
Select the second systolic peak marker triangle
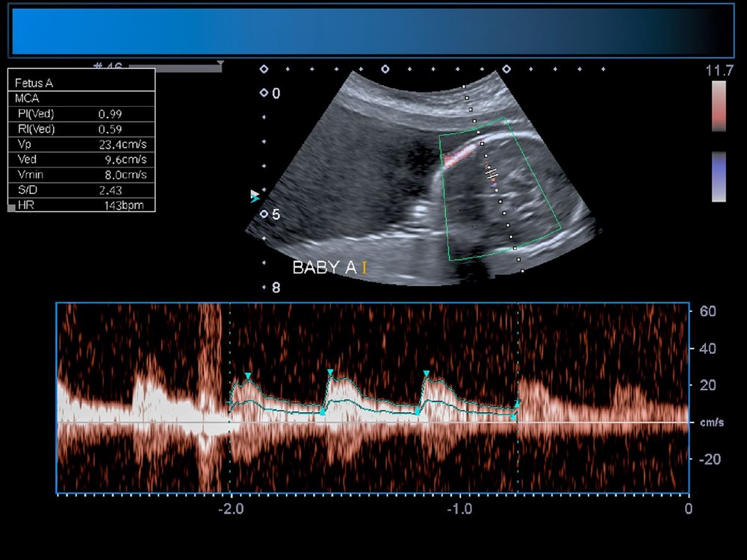[329, 372]
